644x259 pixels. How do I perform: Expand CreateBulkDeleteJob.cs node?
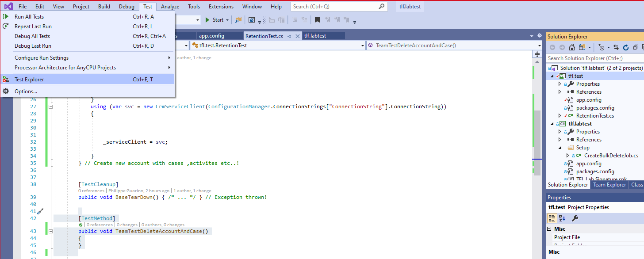pyautogui.click(x=567, y=156)
